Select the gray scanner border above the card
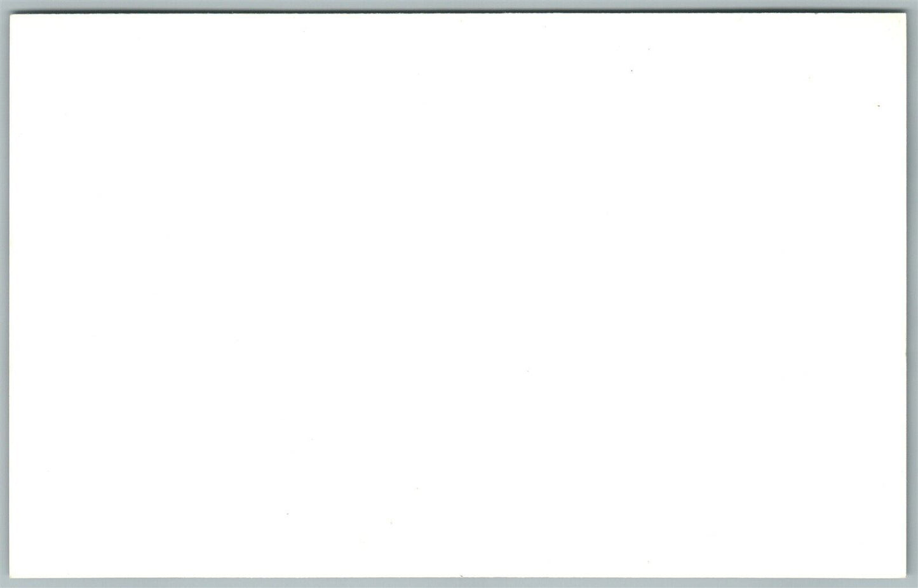 [459, 5]
